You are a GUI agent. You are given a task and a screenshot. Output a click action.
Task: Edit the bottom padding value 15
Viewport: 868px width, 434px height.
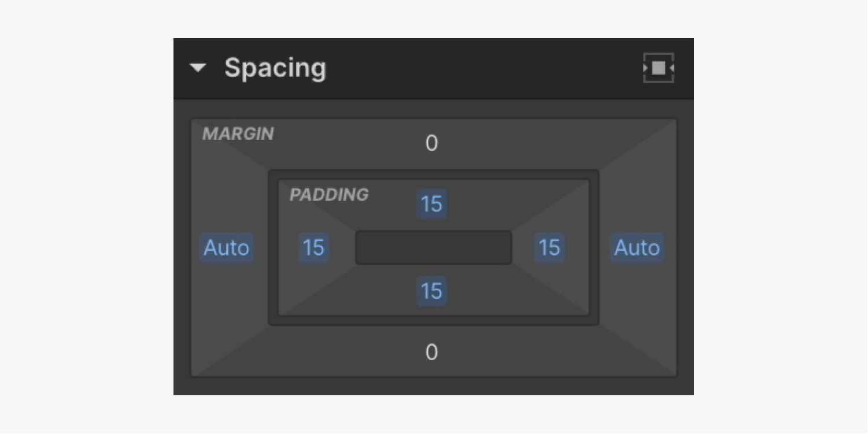point(431,291)
